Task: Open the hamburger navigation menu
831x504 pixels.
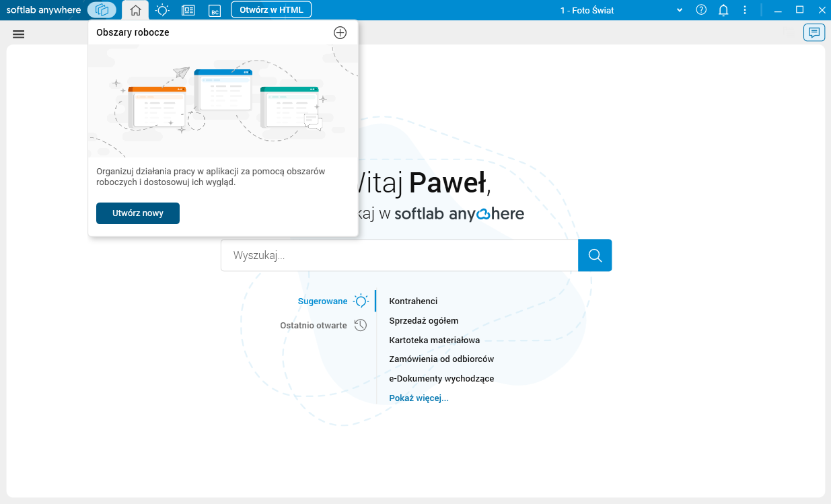Action: point(18,34)
